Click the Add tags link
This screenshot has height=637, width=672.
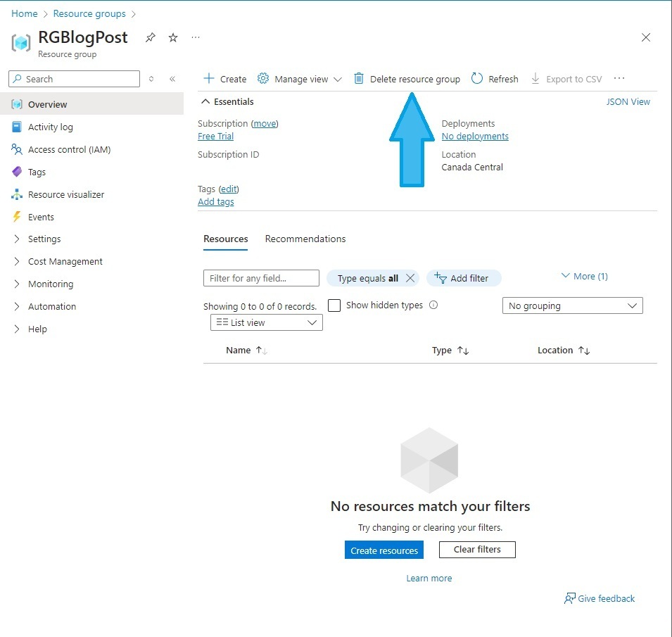(x=215, y=202)
